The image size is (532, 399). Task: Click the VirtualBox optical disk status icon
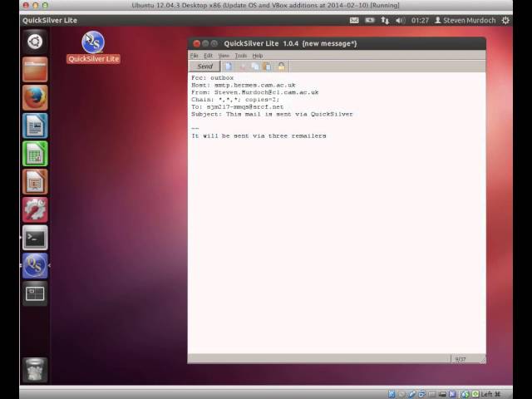click(401, 394)
